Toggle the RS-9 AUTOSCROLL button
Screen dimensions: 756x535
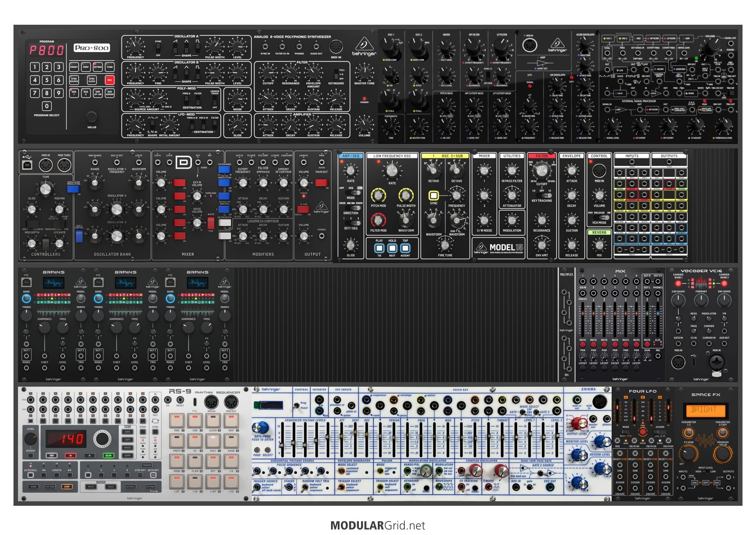coord(31,475)
